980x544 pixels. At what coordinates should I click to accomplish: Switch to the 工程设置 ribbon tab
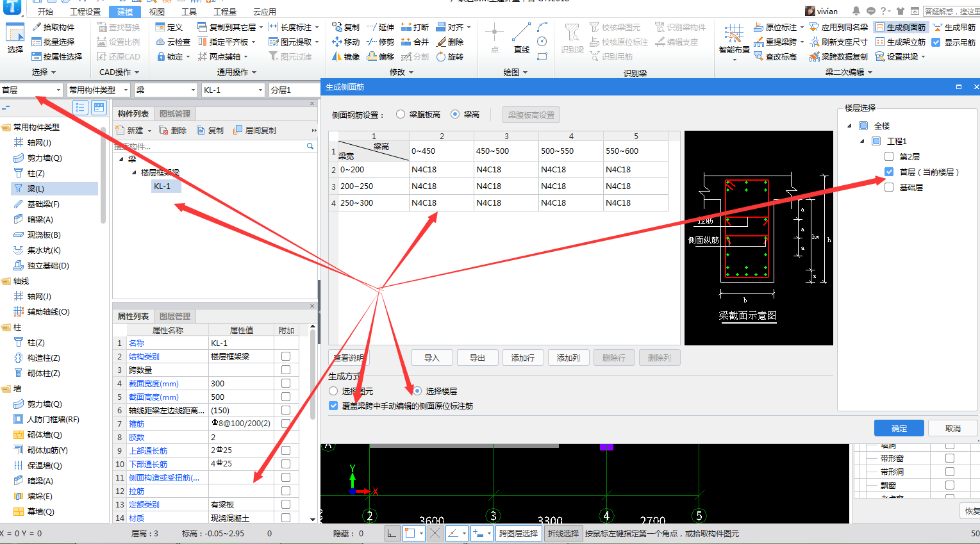point(85,12)
